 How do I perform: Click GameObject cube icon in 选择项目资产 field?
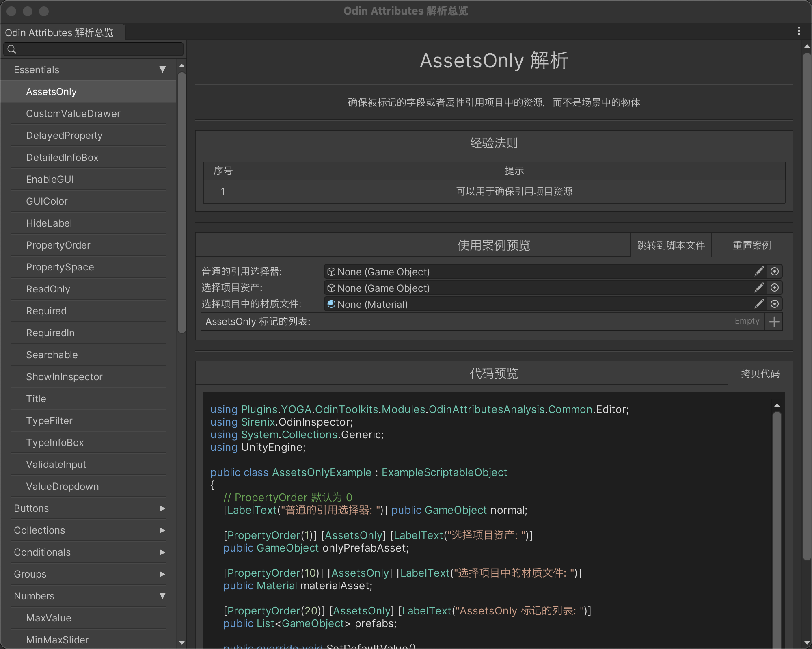click(x=331, y=288)
